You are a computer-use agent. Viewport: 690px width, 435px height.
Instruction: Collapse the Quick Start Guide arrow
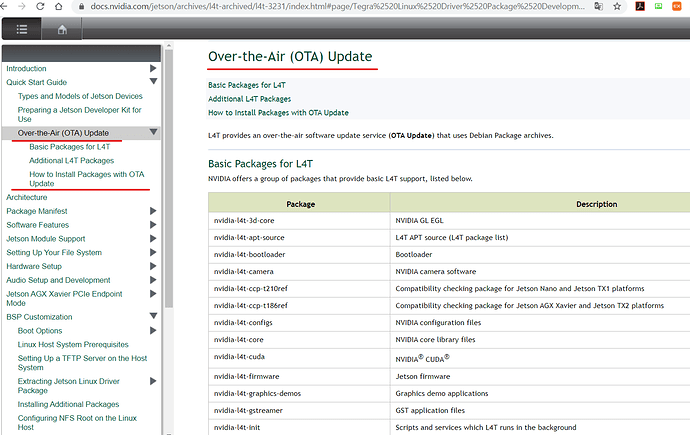(x=153, y=81)
